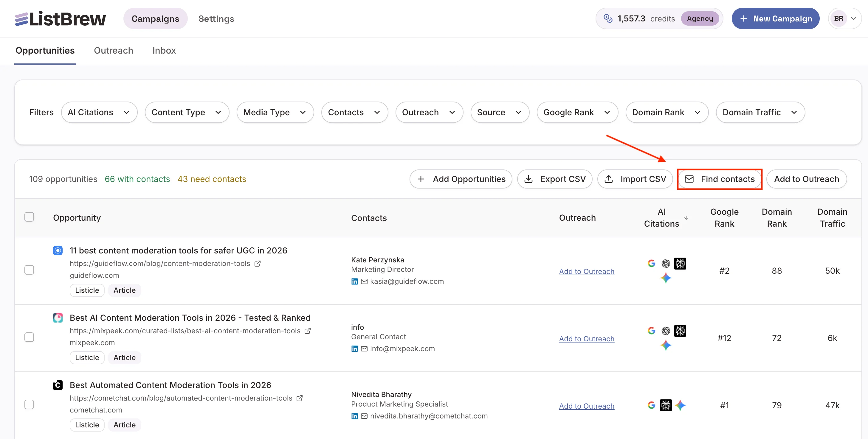The image size is (868, 439).
Task: Click Perplexity citation icon in mixpeek row
Action: pos(680,331)
